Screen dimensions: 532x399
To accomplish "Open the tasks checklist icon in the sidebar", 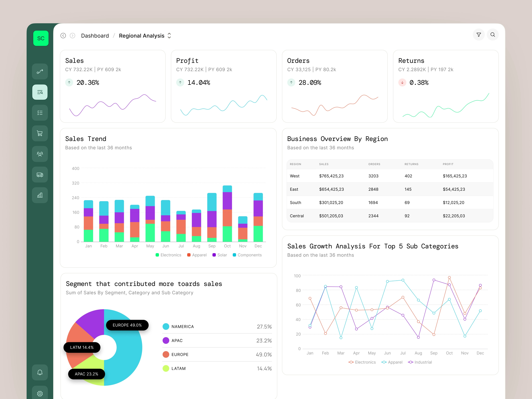I will click(x=40, y=113).
